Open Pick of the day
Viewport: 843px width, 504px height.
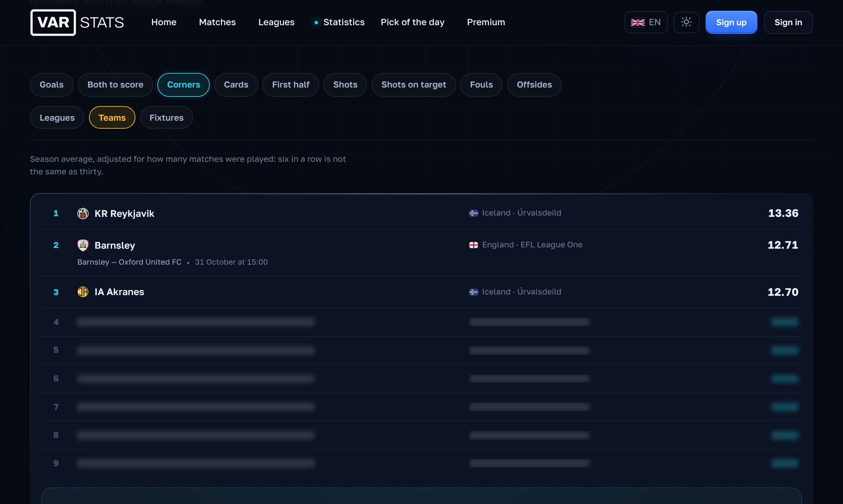pos(412,22)
